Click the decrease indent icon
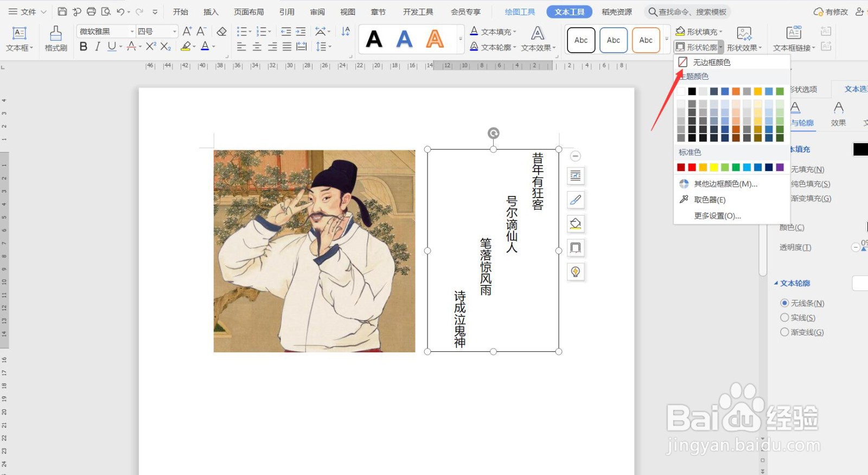 pyautogui.click(x=286, y=31)
